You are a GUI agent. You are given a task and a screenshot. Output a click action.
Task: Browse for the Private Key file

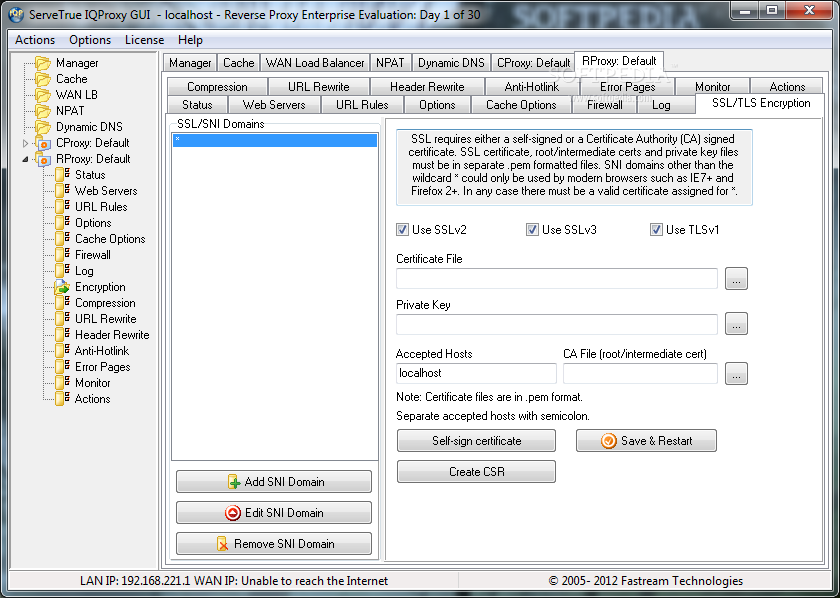(736, 324)
